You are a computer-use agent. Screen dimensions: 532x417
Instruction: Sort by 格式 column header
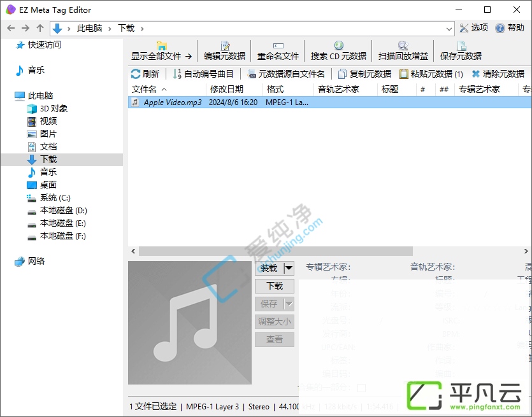click(288, 90)
